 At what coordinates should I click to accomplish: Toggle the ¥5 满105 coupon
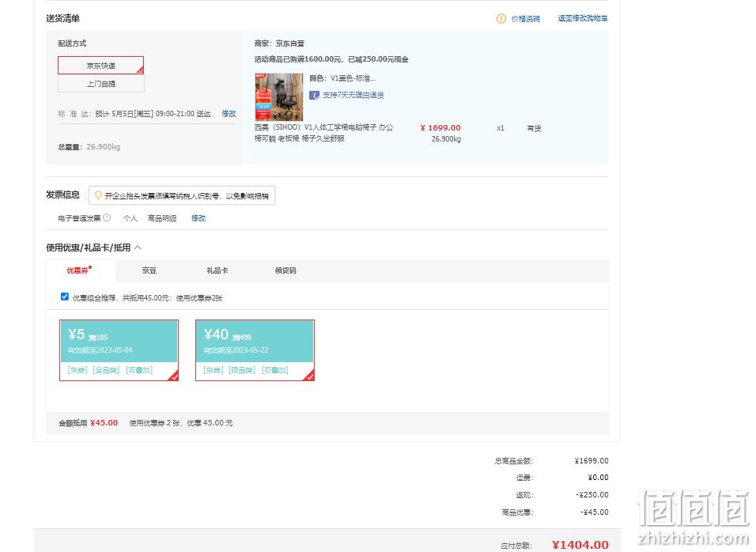pos(119,350)
